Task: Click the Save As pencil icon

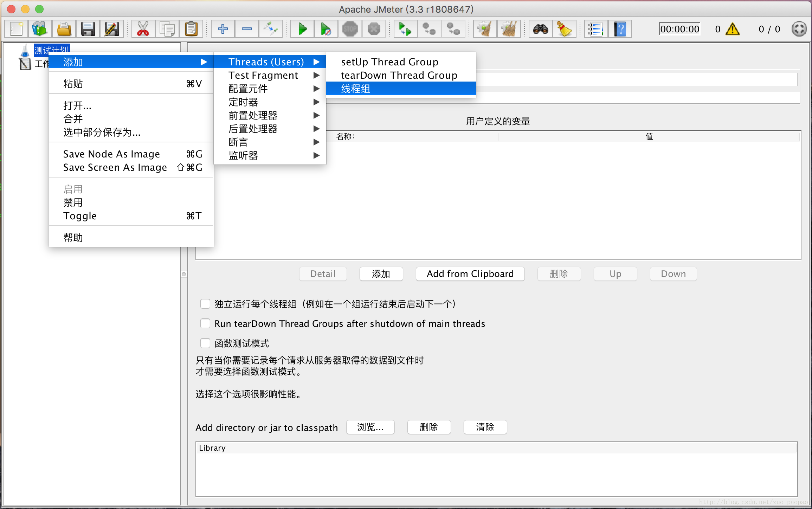Action: (x=111, y=29)
